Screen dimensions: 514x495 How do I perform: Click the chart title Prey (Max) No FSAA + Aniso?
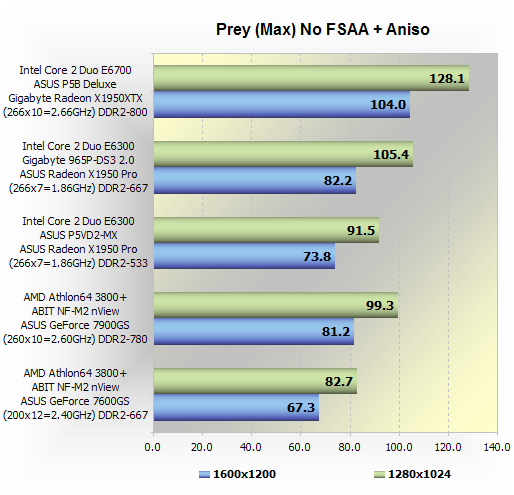(322, 30)
